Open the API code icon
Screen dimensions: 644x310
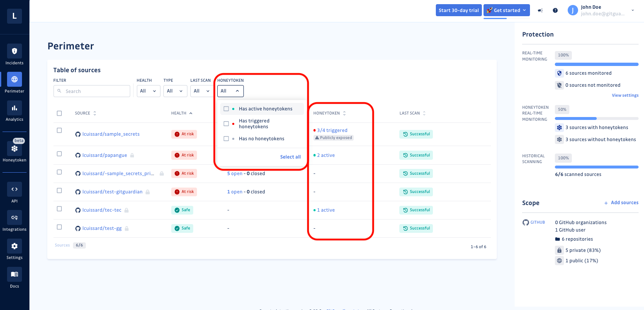pyautogui.click(x=15, y=189)
